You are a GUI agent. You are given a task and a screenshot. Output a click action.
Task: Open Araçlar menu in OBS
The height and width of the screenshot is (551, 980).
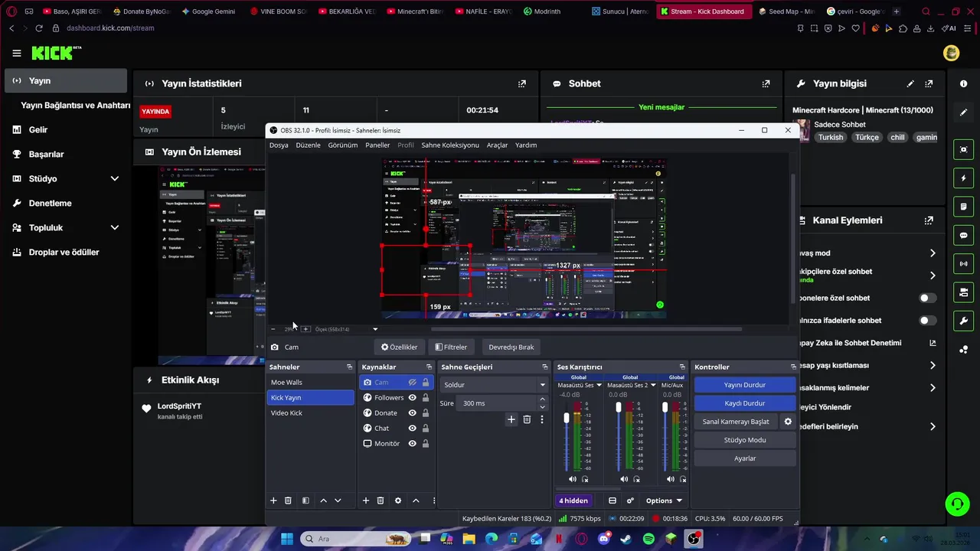tap(498, 145)
